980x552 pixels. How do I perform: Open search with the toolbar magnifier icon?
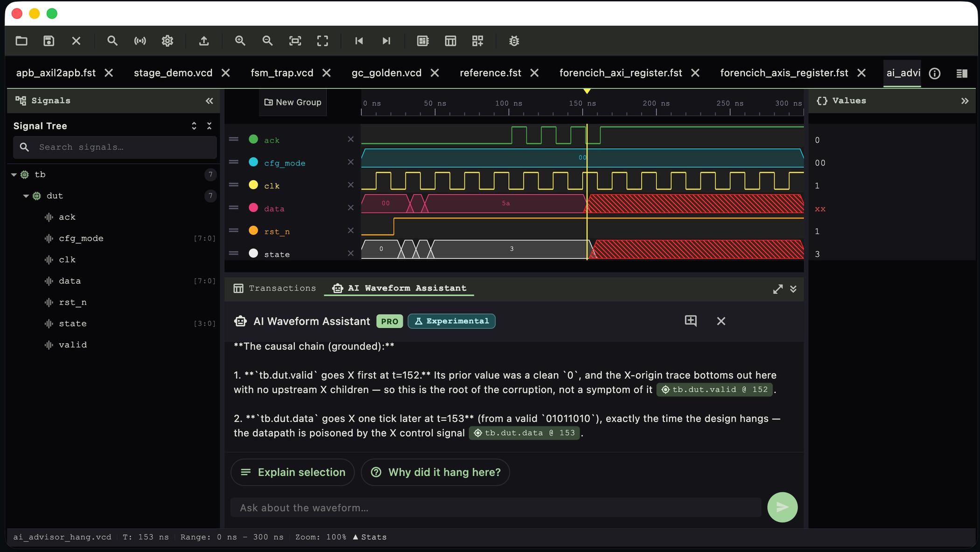tap(112, 41)
